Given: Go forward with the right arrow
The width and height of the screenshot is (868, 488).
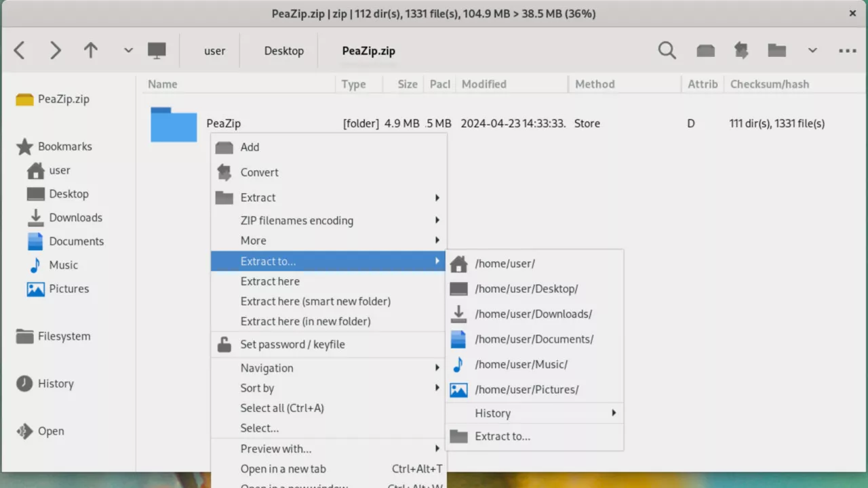Looking at the screenshot, I should (55, 51).
